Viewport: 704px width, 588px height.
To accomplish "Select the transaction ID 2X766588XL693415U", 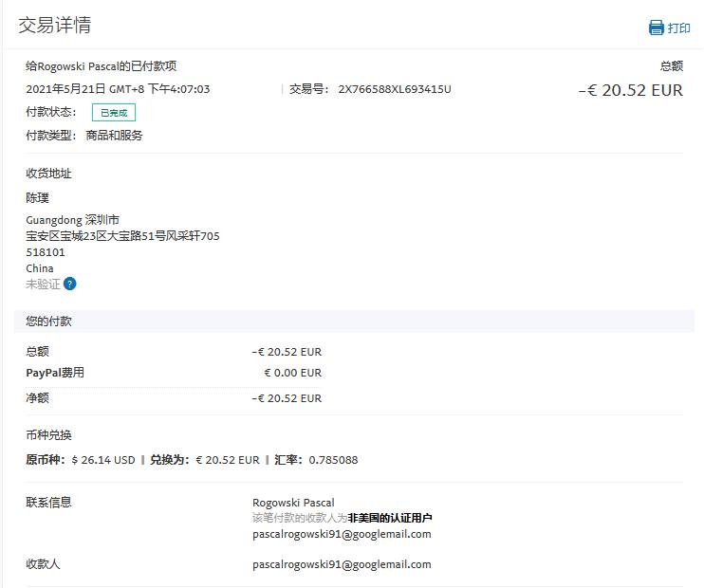I will tap(395, 89).
